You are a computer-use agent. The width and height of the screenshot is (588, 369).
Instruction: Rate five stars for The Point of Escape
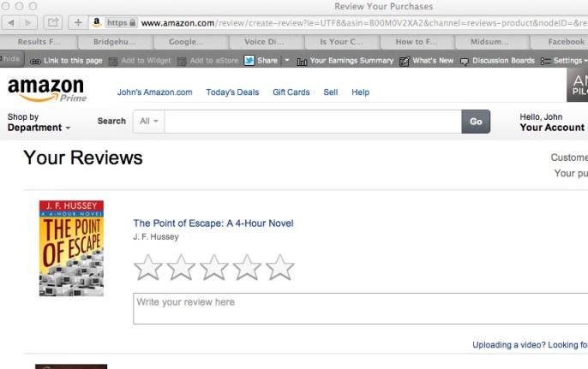tap(279, 267)
